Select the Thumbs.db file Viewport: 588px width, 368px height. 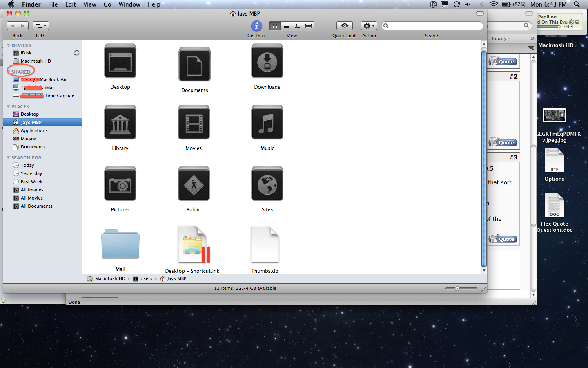[265, 245]
